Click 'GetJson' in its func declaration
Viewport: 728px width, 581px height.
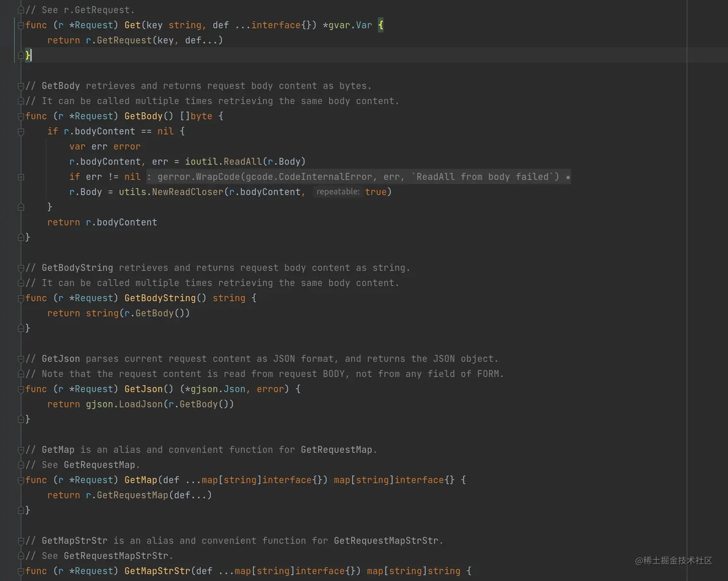(143, 389)
